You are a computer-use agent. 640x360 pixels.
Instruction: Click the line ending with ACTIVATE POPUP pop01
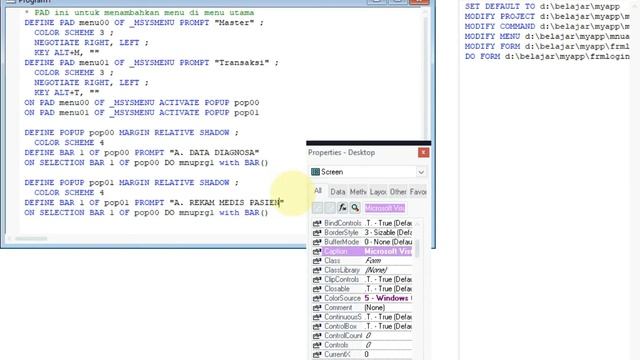tap(142, 113)
